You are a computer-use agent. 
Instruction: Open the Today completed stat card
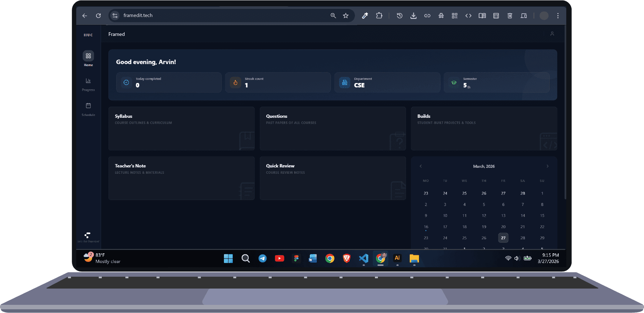tap(169, 82)
